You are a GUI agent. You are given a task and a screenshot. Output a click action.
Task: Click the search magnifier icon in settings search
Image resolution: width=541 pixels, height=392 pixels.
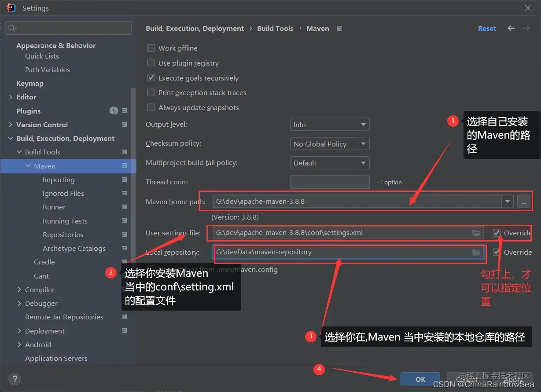12,28
